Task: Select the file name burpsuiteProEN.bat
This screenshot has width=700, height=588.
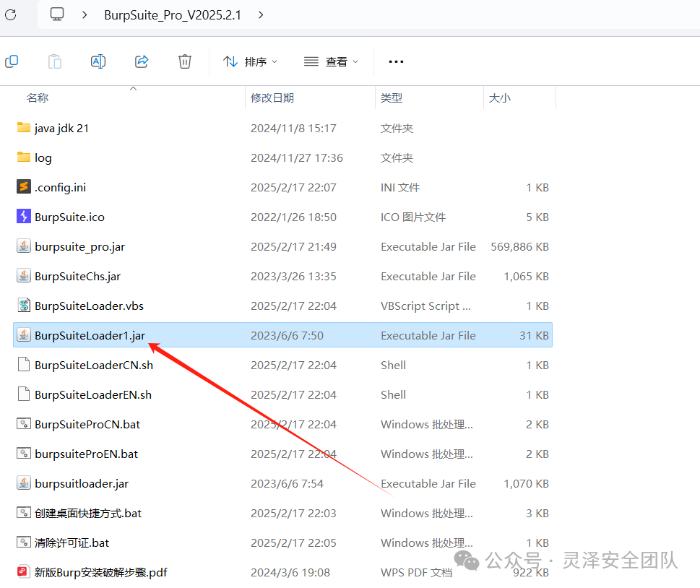Action: [87, 454]
